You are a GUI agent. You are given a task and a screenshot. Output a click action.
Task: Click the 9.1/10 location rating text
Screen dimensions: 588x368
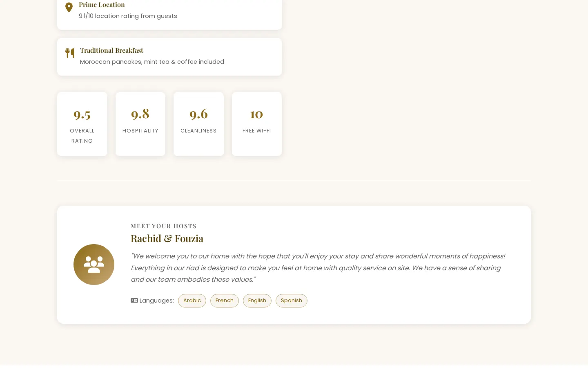[x=128, y=16]
